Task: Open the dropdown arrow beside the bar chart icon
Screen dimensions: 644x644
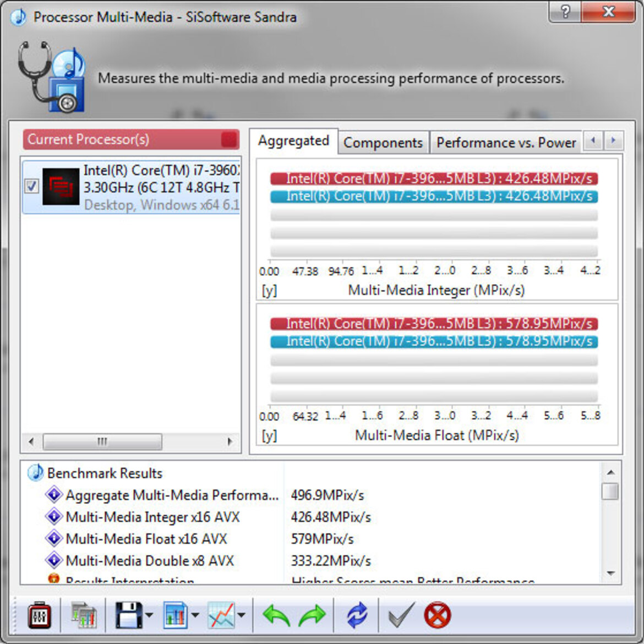Action: 195,615
